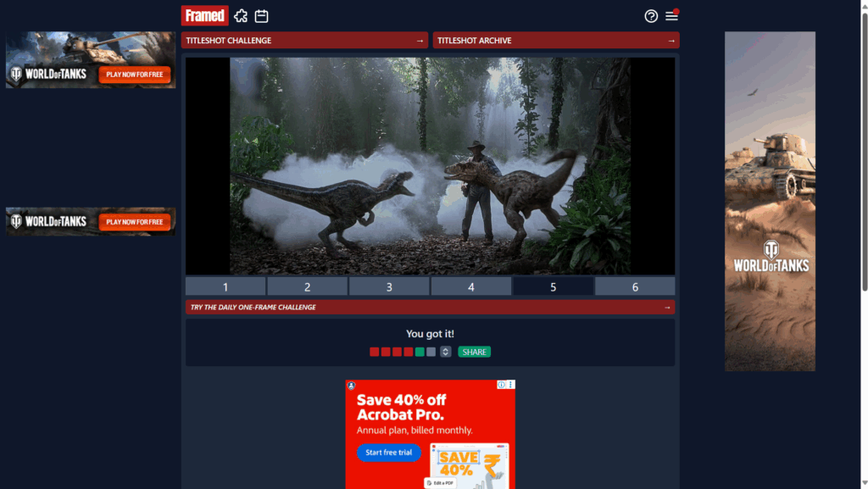
Task: Try the daily one-frame challenge banner
Action: [430, 307]
